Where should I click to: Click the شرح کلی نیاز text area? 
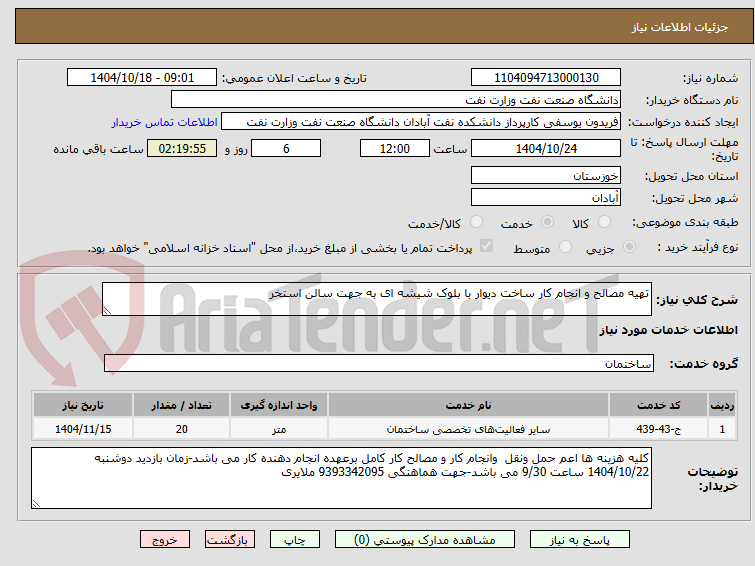click(377, 299)
